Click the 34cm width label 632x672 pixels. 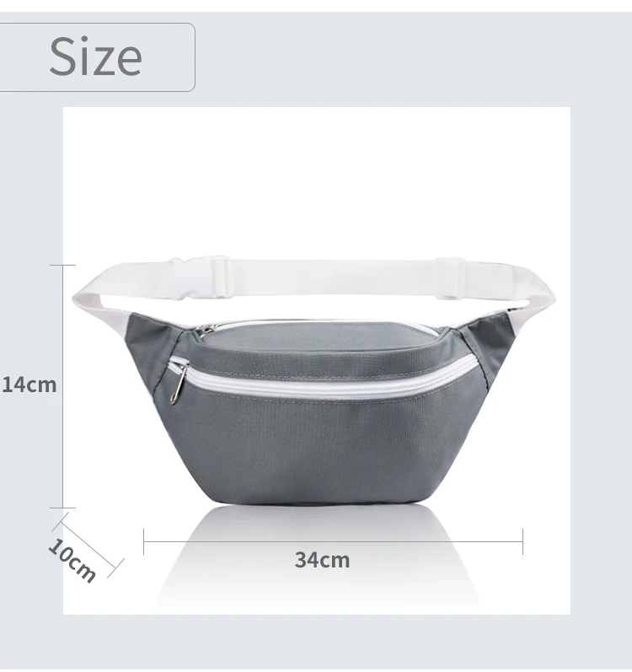[x=322, y=560]
